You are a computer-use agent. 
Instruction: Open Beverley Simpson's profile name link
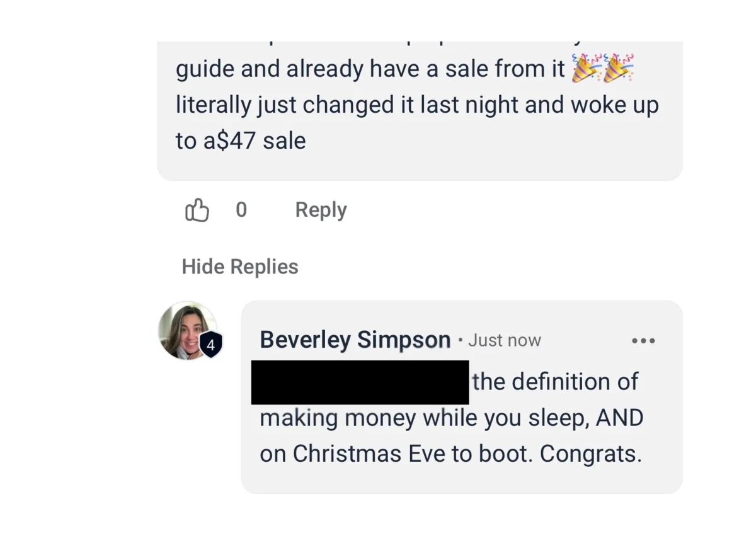(355, 340)
